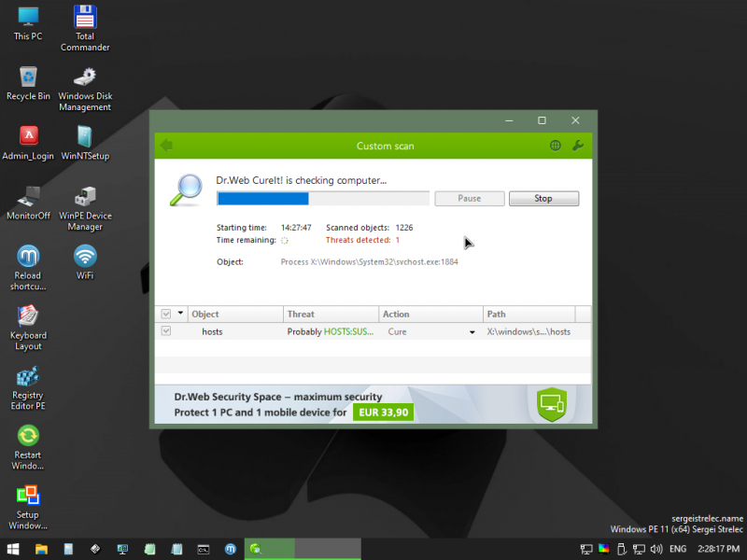Click the ENG language indicator in system tray
The height and width of the screenshot is (560, 747).
(x=678, y=549)
